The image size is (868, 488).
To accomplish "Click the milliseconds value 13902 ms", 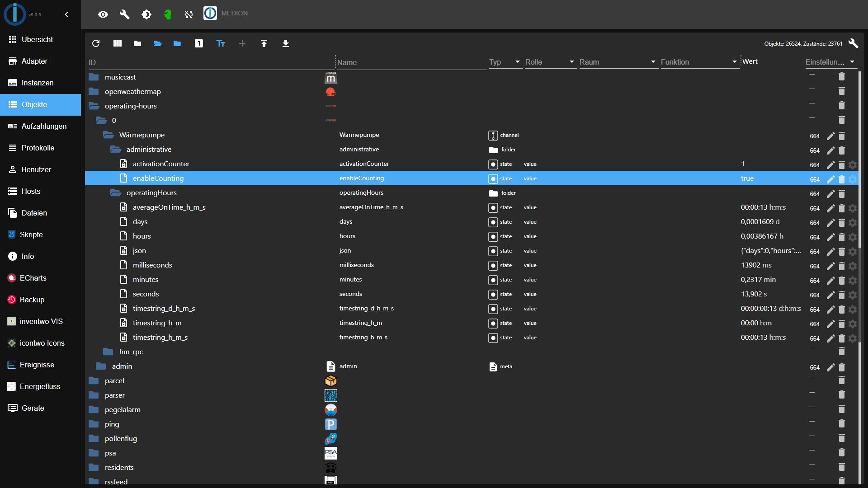I will point(756,265).
